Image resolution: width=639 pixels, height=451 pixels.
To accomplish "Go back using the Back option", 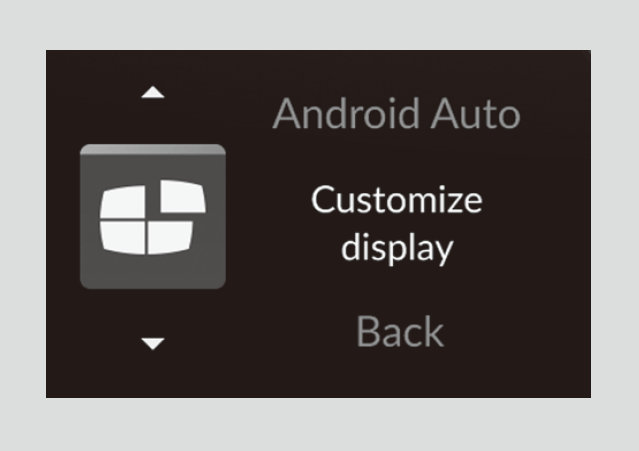I will click(x=400, y=331).
